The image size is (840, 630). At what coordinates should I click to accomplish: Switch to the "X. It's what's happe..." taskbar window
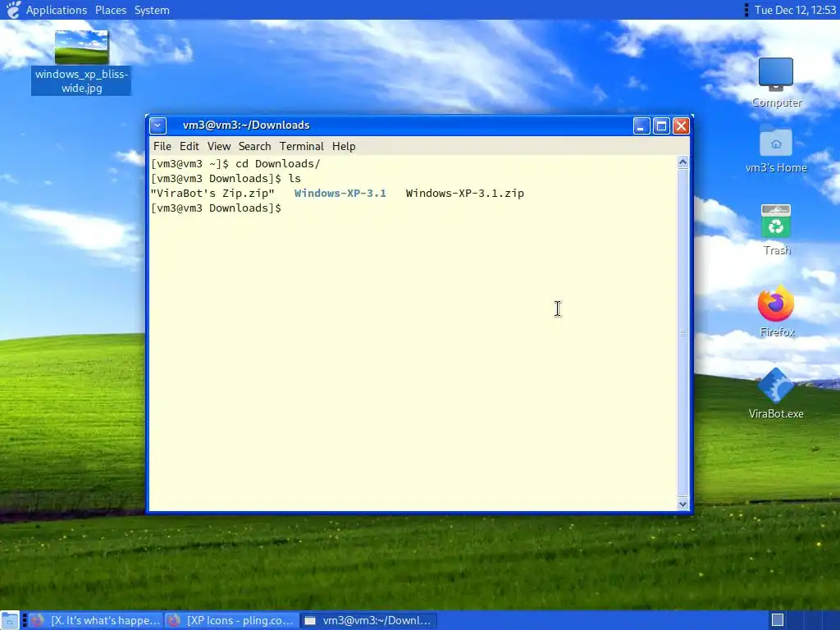tap(96, 620)
